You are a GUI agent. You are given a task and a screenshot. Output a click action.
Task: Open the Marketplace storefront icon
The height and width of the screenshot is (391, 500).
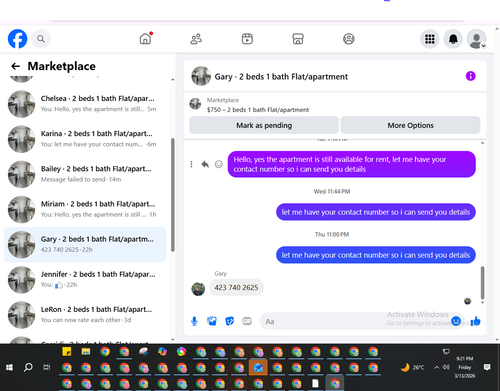point(298,39)
